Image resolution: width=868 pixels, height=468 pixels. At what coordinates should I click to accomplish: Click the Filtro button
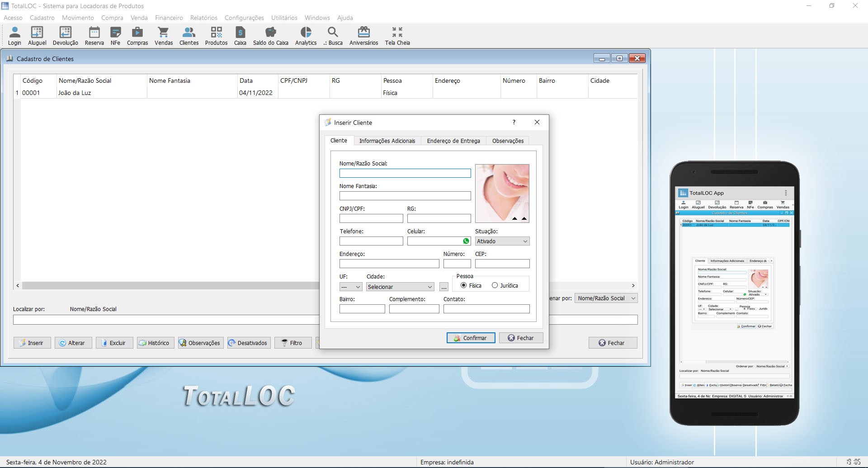click(x=293, y=343)
